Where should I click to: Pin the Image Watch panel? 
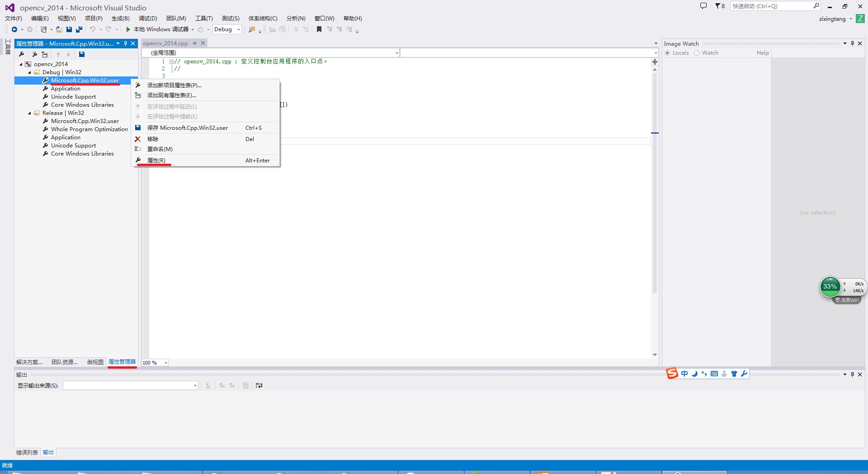(x=852, y=43)
